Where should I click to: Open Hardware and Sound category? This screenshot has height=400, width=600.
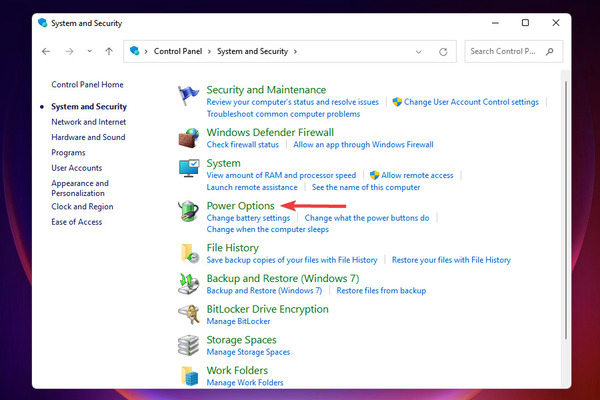(88, 137)
